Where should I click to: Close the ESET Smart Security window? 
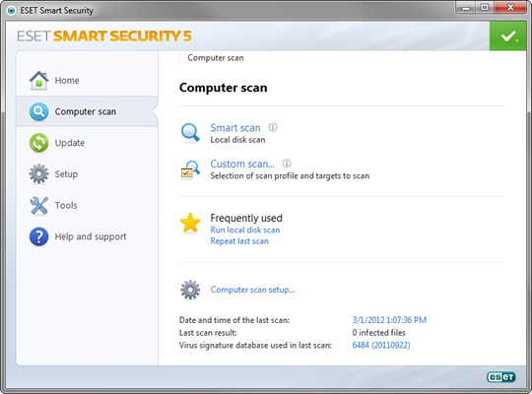(x=510, y=8)
